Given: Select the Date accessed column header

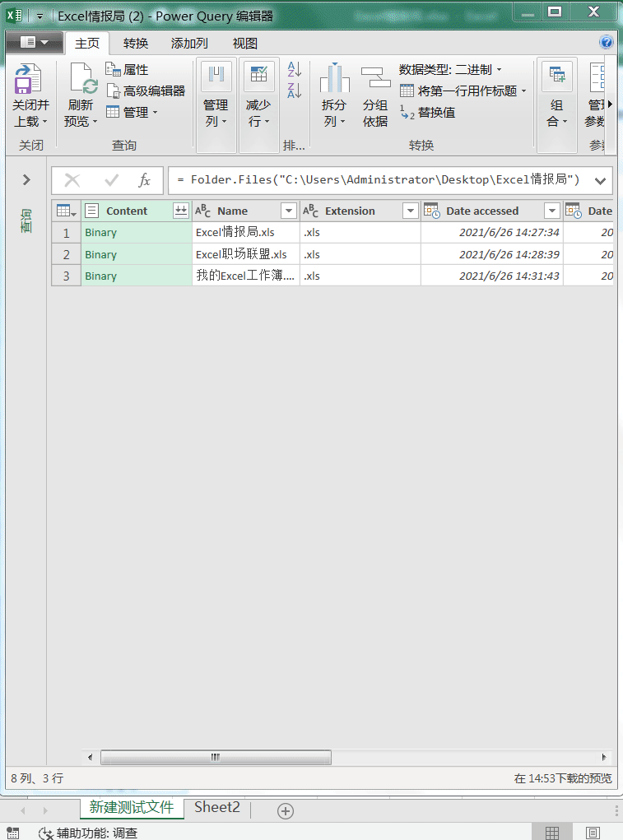Looking at the screenshot, I should 482,211.
